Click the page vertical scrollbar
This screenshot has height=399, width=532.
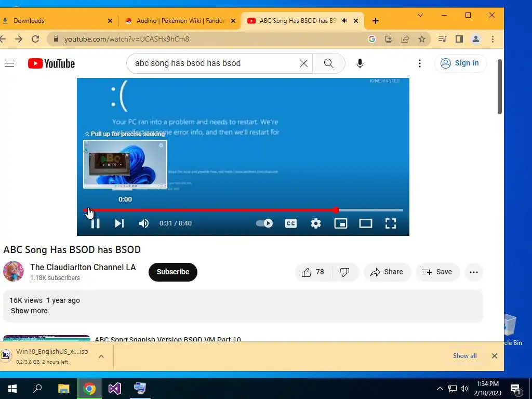499,87
